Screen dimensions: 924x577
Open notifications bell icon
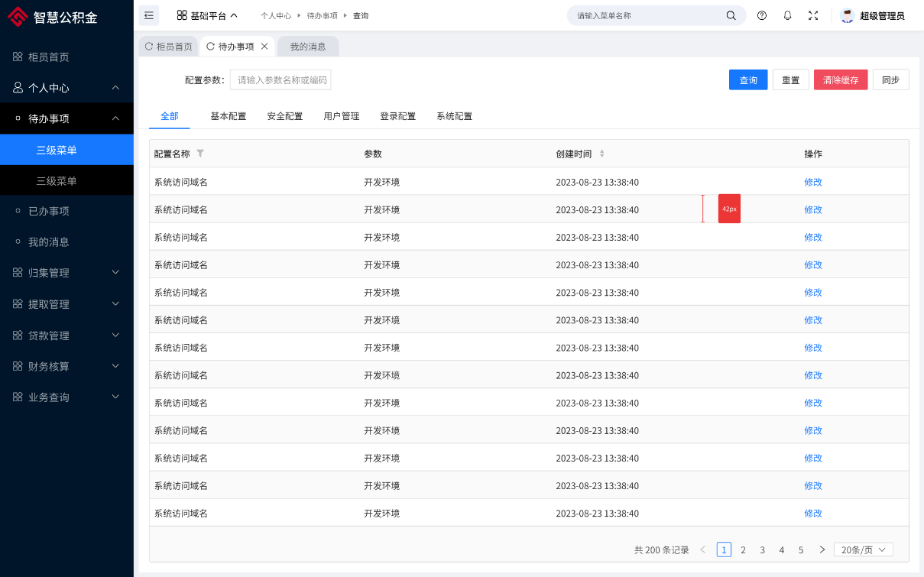click(x=787, y=15)
